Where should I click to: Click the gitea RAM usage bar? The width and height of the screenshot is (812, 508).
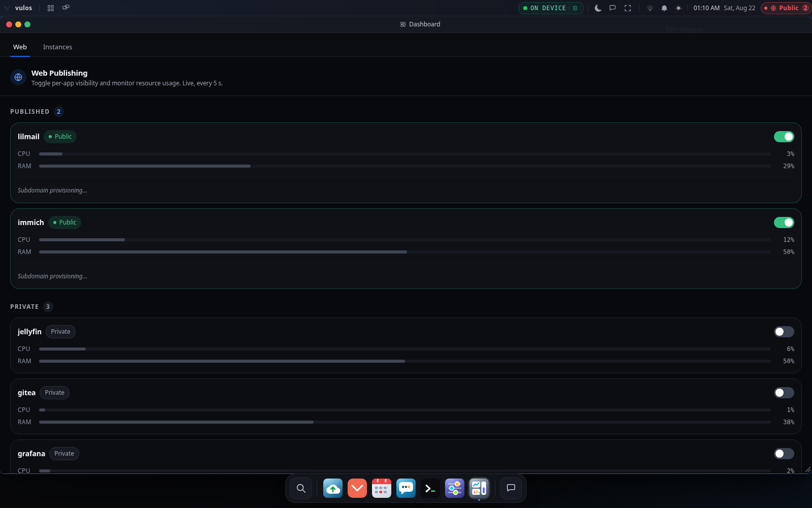405,422
